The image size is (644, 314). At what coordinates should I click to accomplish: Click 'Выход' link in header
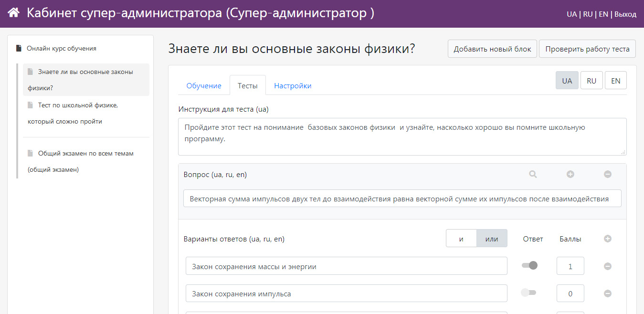coord(625,14)
